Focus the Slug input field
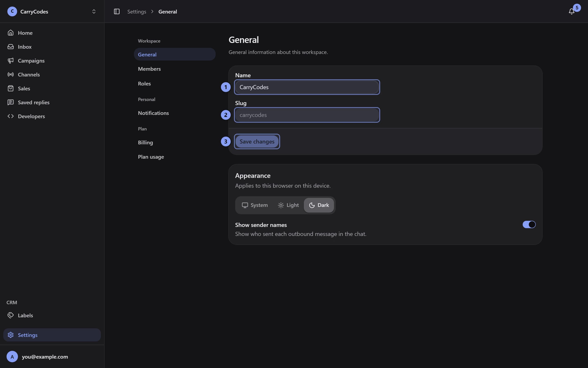The image size is (588, 368). (x=307, y=115)
